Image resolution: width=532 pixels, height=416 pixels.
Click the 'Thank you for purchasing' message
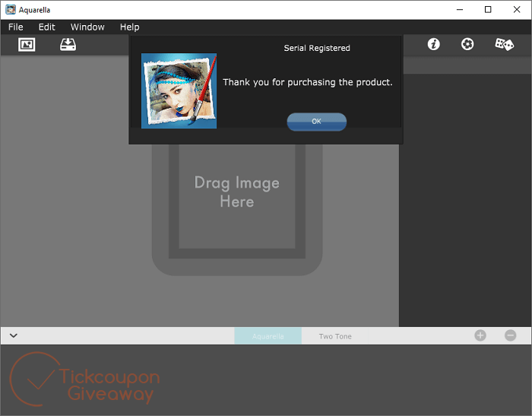[x=307, y=82]
